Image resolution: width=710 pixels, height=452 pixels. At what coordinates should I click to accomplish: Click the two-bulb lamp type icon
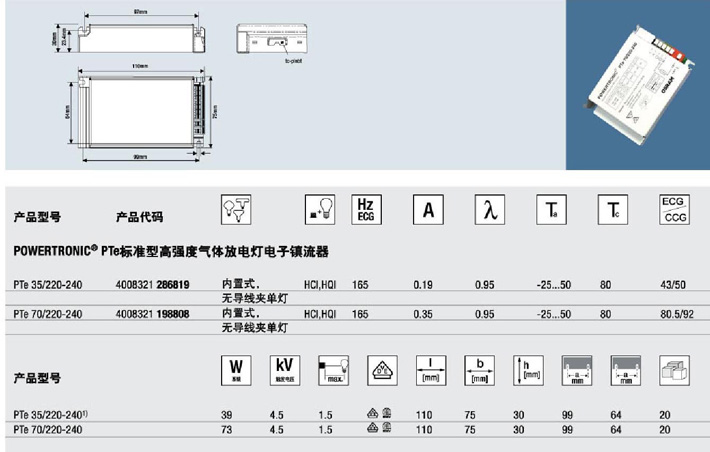click(235, 208)
